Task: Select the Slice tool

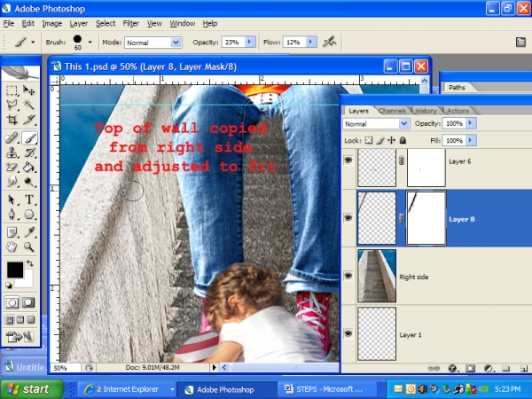Action: click(29, 120)
